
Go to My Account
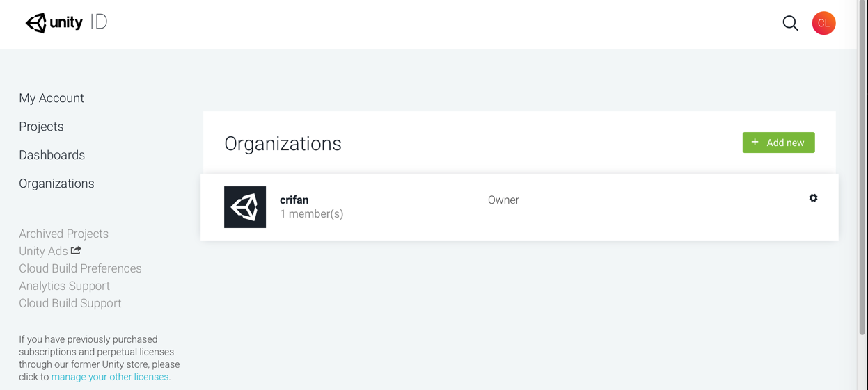coord(52,98)
